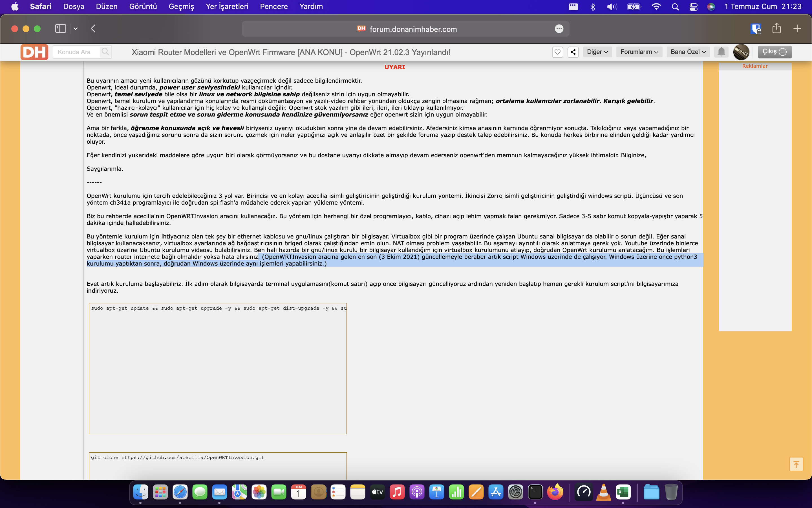Open the Yardım menu
Viewport: 812px width, 508px height.
coord(311,6)
